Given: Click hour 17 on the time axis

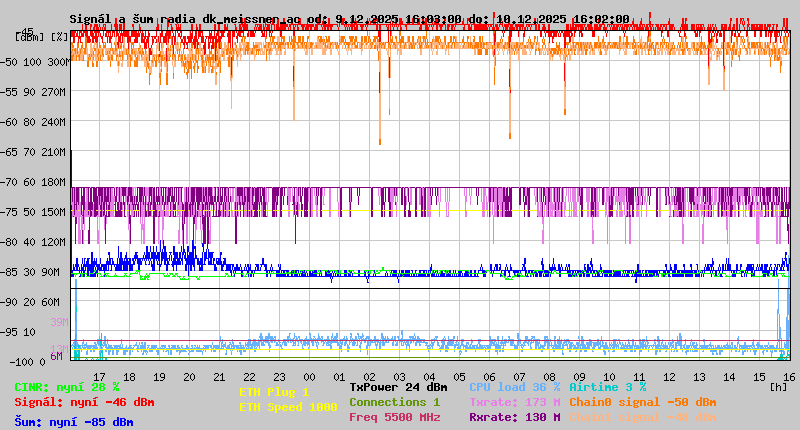Looking at the screenshot, I should click(100, 376).
